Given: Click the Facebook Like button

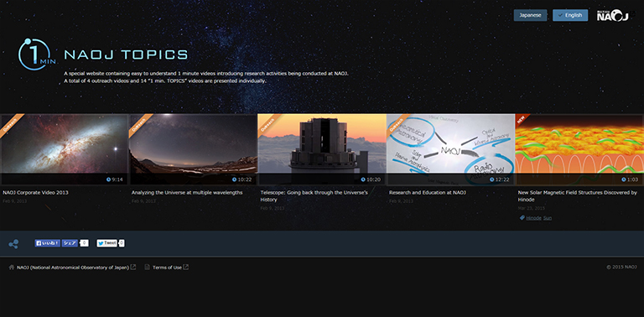Looking at the screenshot, I should pyautogui.click(x=48, y=243).
